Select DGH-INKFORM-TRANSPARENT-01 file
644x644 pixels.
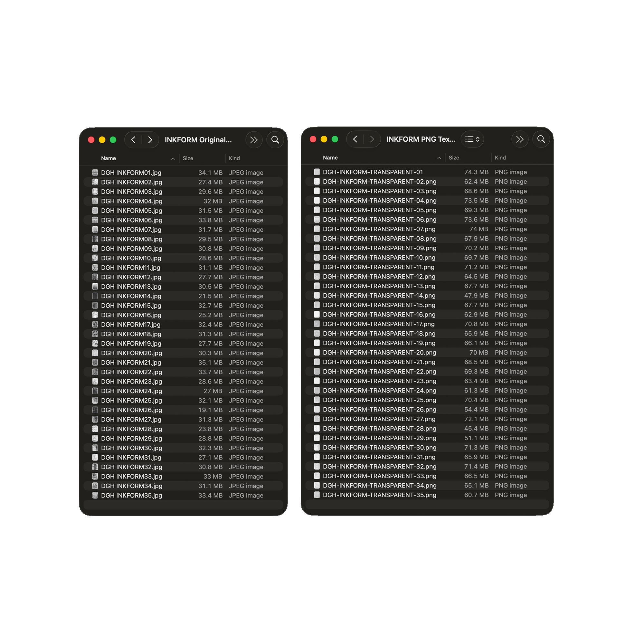click(372, 172)
